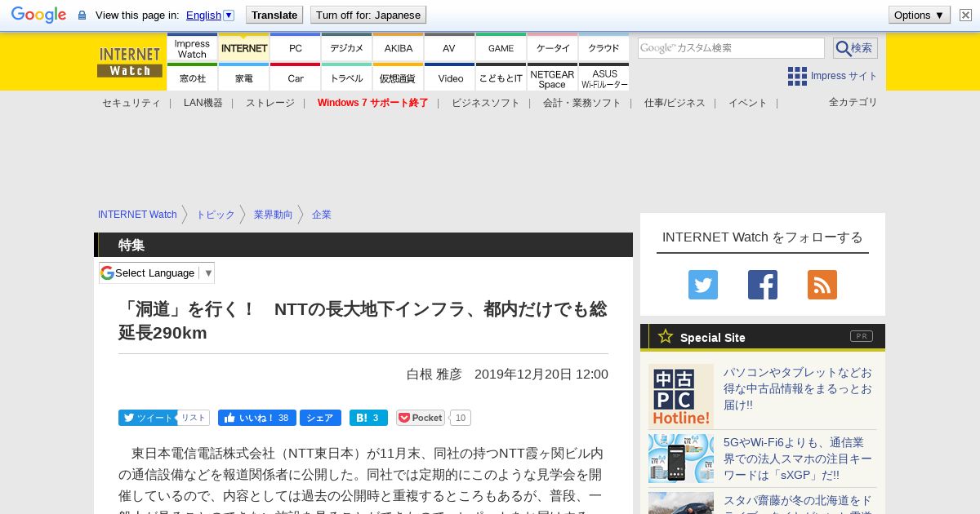
Task: Open the クラウド tab
Action: coord(604,48)
